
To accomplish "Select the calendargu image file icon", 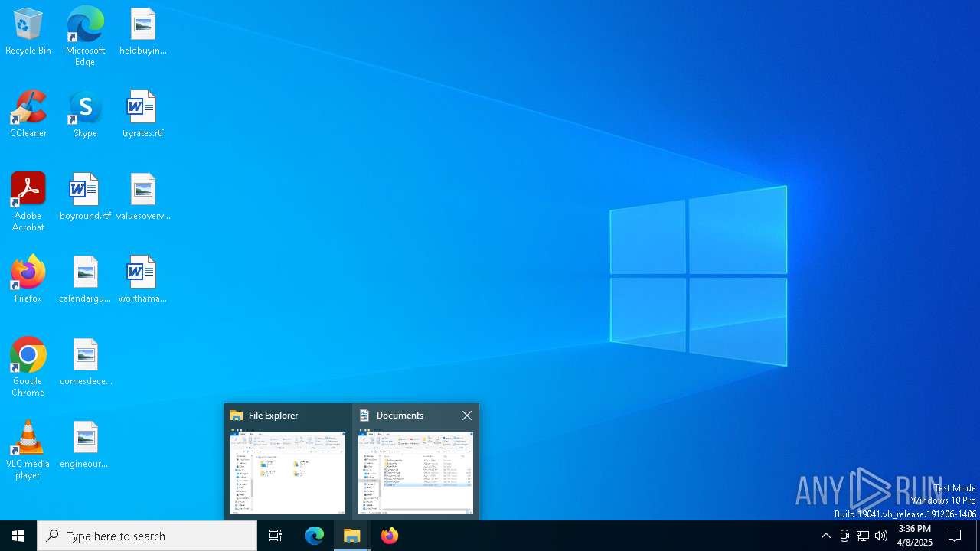I will click(85, 280).
